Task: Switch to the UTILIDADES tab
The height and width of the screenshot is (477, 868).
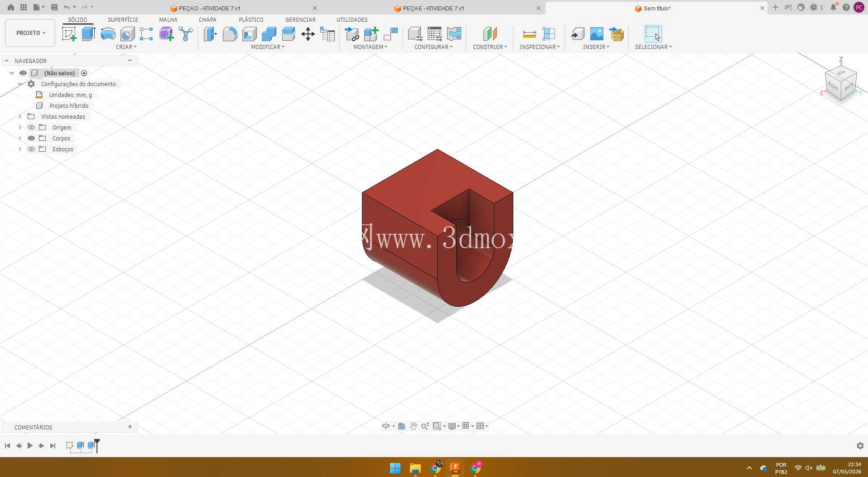Action: (352, 19)
